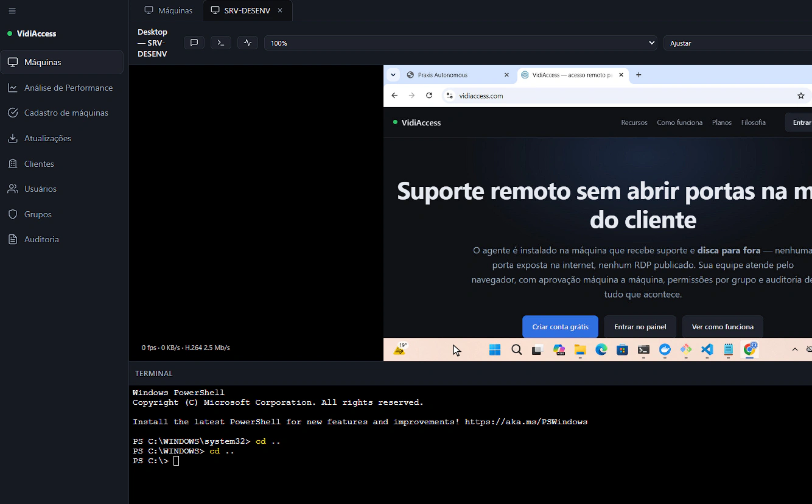Open Docker Desktop from remote taskbar
Screen dimensions: 812x504
pos(665,350)
